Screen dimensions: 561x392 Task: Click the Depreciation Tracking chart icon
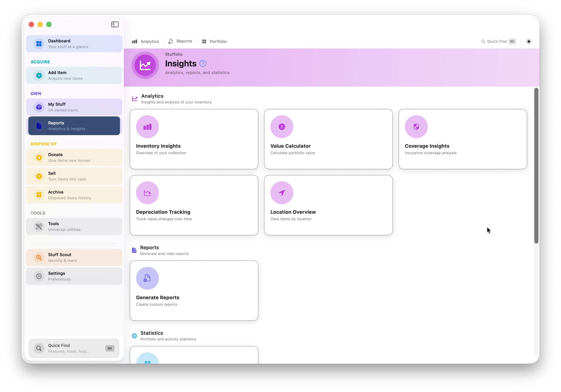[x=147, y=193]
